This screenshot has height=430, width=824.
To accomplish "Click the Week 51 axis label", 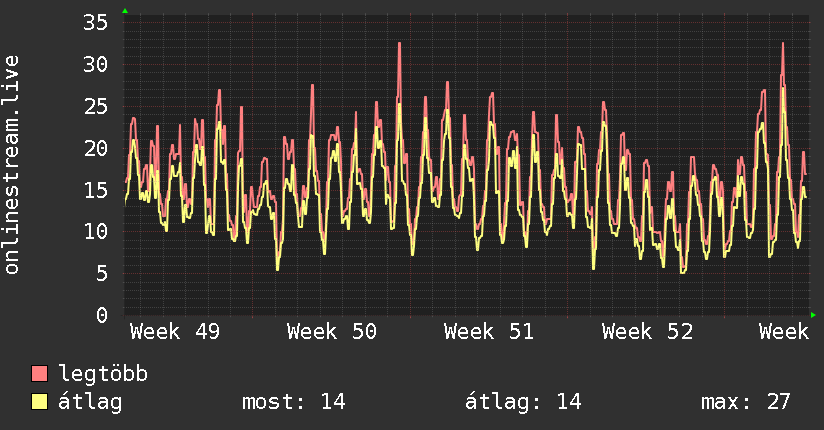I will pos(489,332).
